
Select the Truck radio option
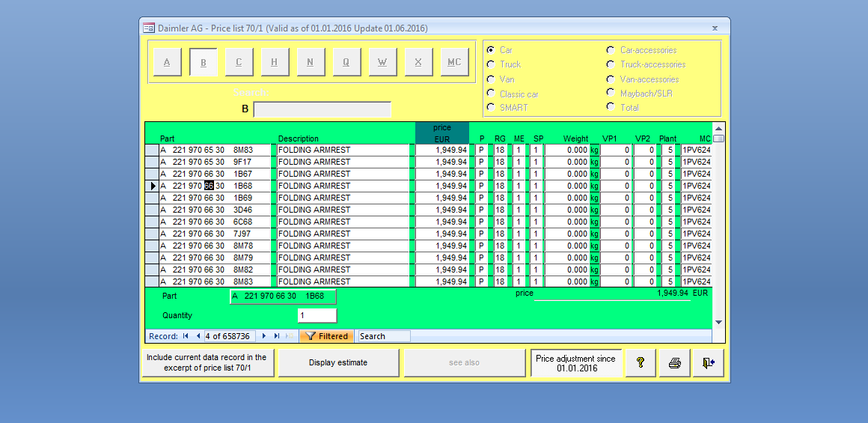(490, 64)
